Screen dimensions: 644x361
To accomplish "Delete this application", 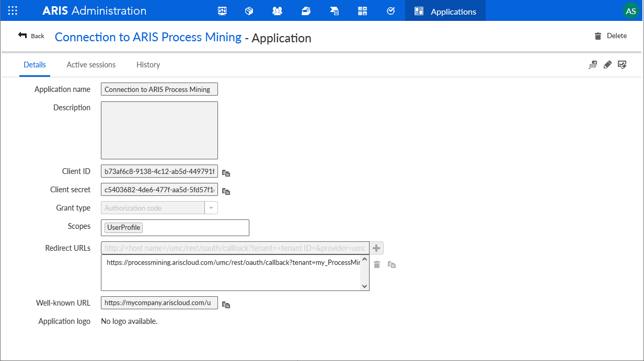I will (611, 36).
